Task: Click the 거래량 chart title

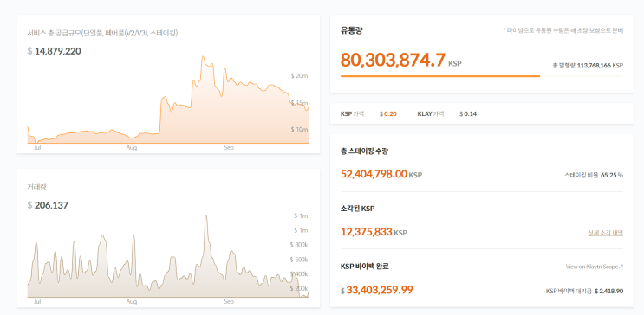Action: (37, 187)
